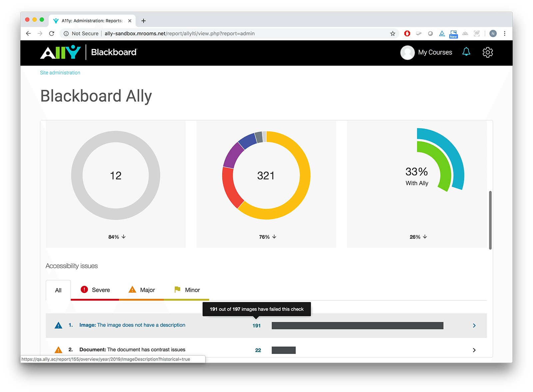533x392 pixels.
Task: Click the address bar URL
Action: pos(180,33)
